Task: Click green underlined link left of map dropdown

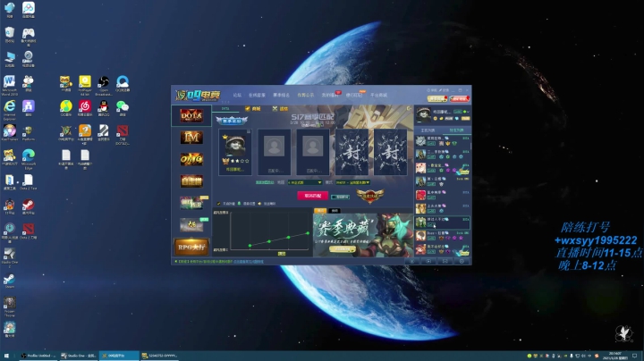Action: [265, 182]
